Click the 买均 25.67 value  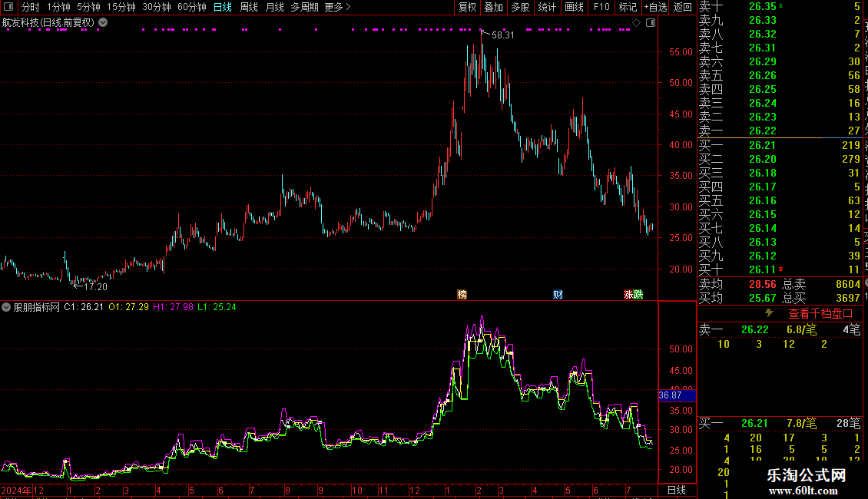(x=763, y=298)
